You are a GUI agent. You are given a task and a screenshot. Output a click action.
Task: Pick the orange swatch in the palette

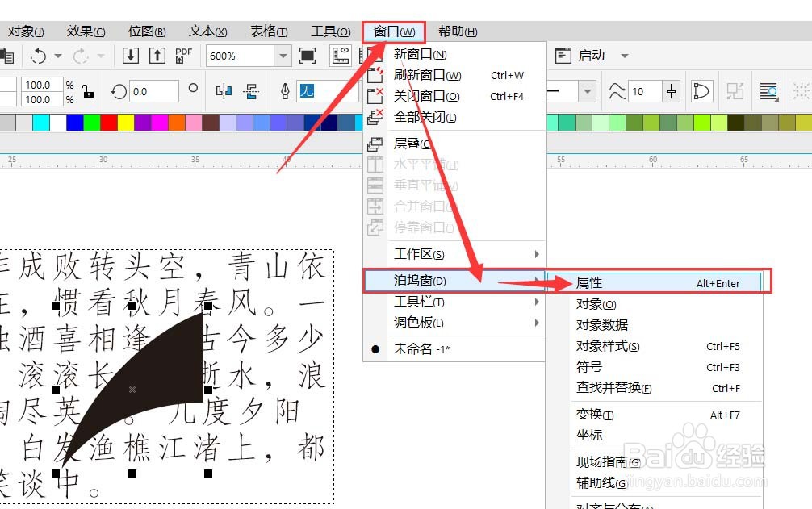(x=177, y=123)
